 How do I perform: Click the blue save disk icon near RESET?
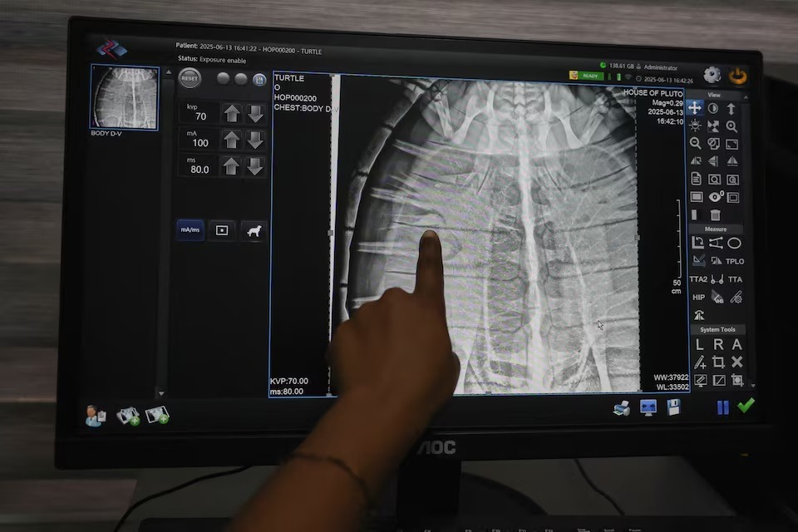pyautogui.click(x=259, y=80)
